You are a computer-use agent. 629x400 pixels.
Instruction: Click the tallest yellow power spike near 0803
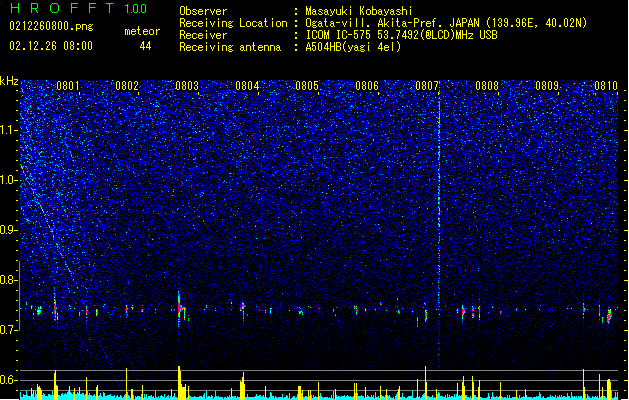[179, 382]
